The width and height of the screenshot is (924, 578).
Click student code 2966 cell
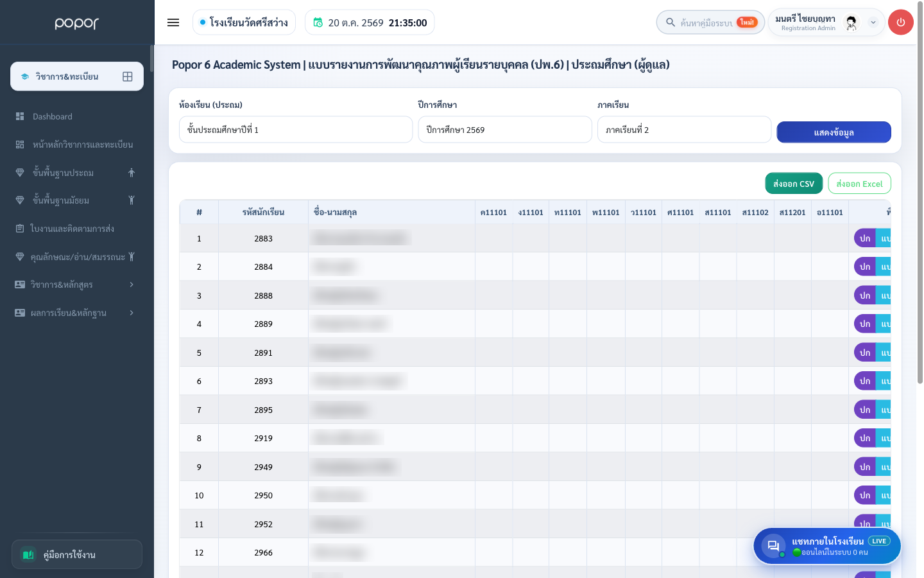click(x=263, y=552)
